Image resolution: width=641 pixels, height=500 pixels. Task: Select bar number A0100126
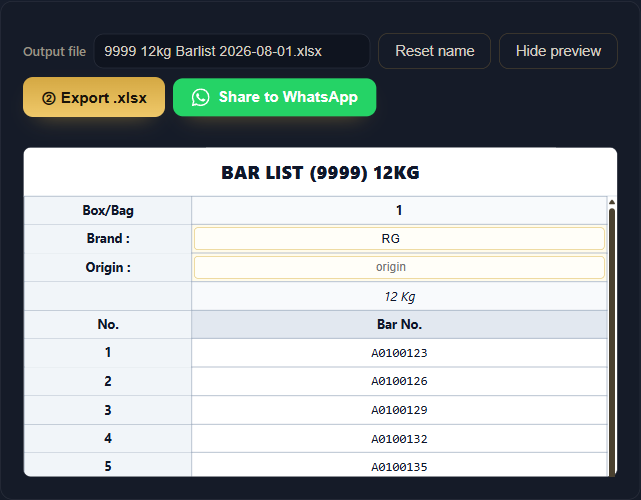[399, 381]
